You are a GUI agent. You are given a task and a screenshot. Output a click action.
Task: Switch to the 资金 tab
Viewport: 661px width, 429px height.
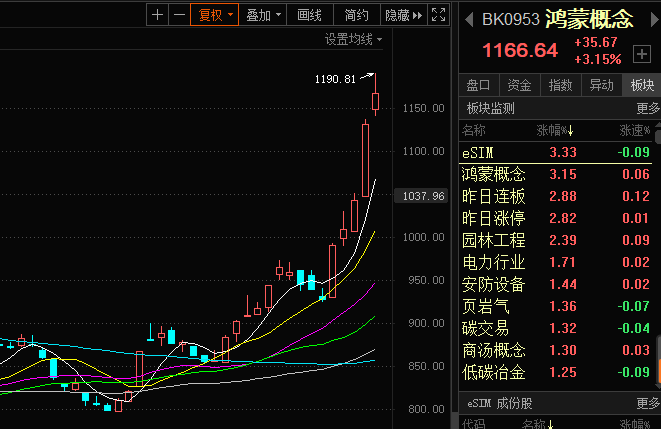[x=519, y=85]
